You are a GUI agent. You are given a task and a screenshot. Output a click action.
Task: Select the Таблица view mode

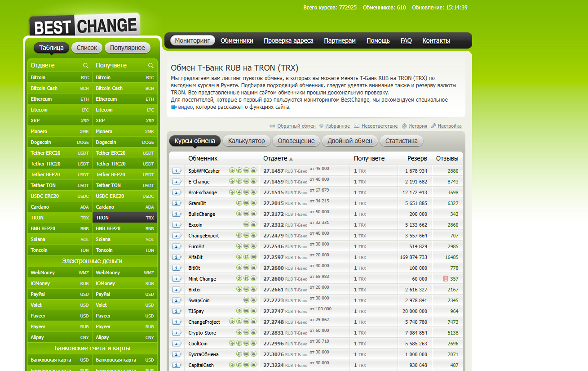(x=52, y=48)
